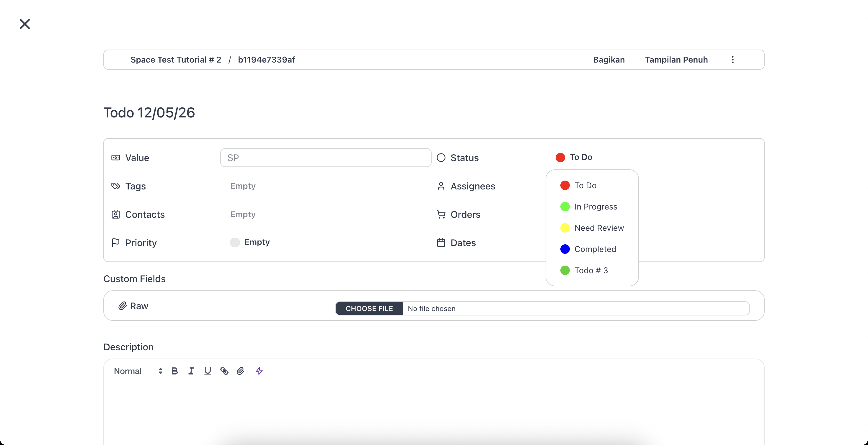Click the Value money icon
This screenshot has width=868, height=445.
(115, 158)
